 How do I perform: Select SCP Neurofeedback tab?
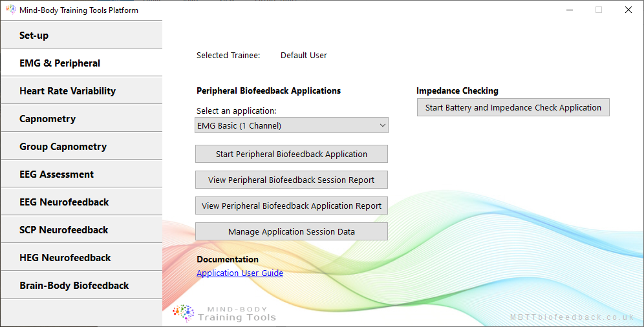point(81,230)
